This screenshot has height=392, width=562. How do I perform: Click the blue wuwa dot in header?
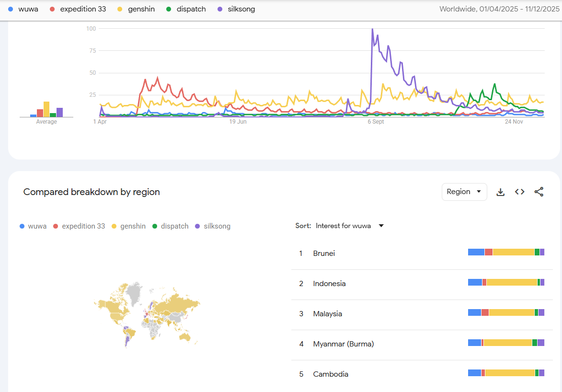(11, 9)
